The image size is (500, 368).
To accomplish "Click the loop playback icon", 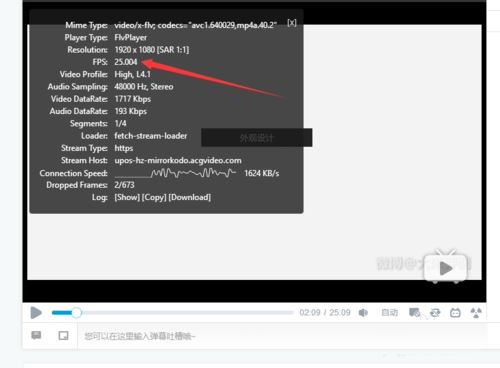I will [435, 313].
